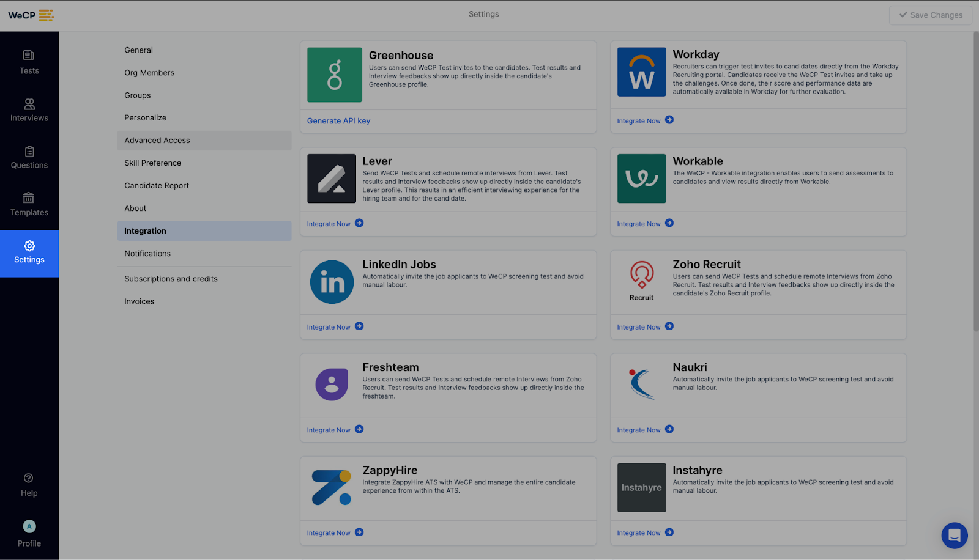
Task: Click Lever's Integrate Now arrow icon
Action: pyautogui.click(x=359, y=223)
